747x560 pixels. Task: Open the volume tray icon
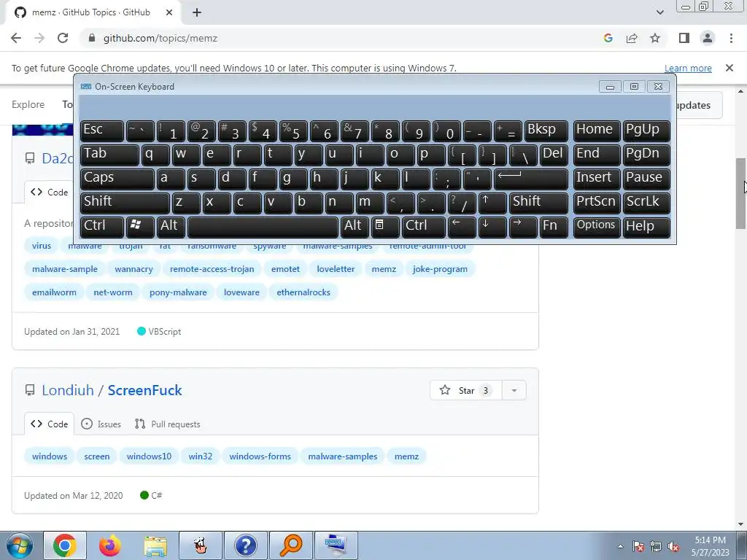click(x=673, y=547)
